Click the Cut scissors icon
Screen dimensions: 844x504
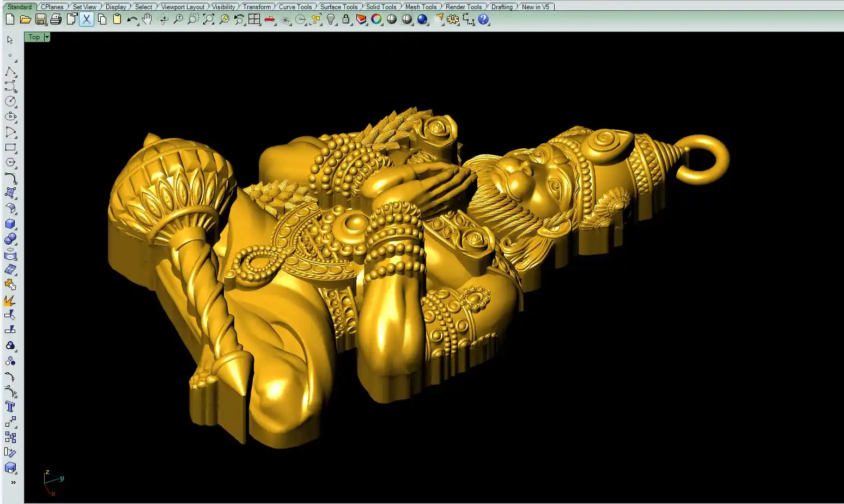[87, 20]
